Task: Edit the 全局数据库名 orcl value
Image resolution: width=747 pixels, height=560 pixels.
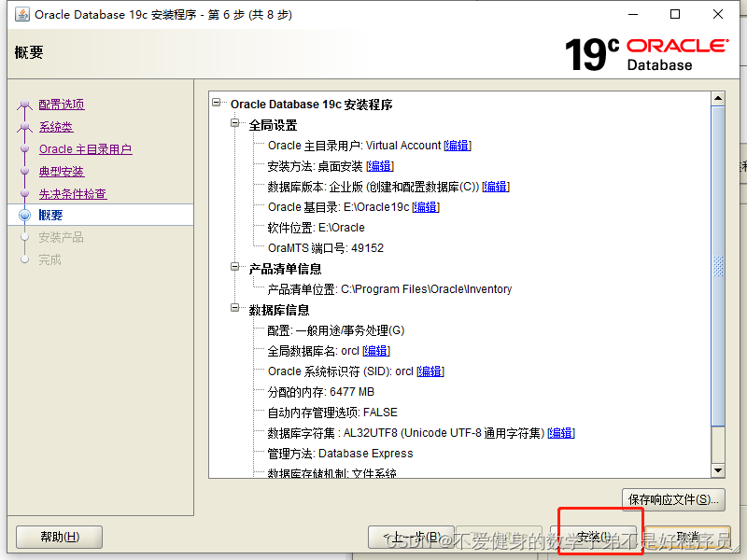Action: (x=376, y=351)
